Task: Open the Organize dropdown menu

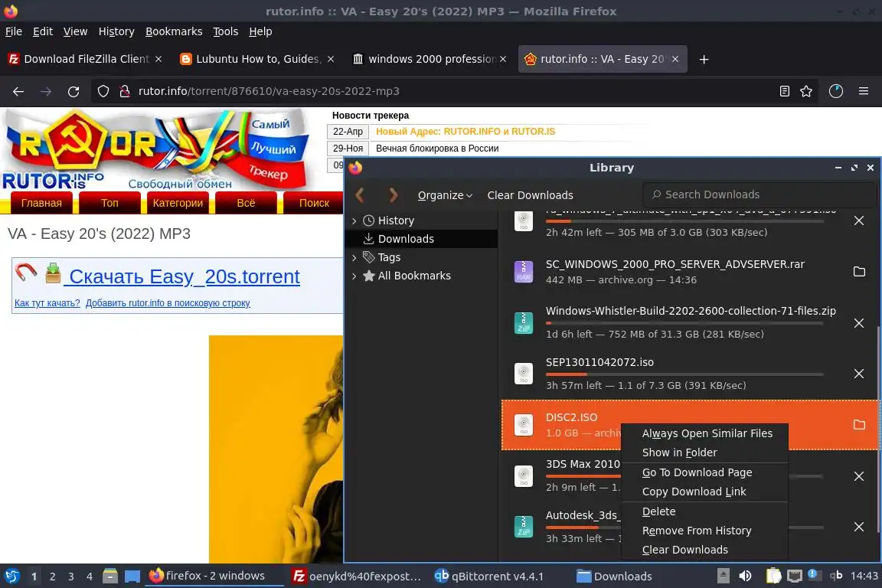Action: click(x=445, y=195)
